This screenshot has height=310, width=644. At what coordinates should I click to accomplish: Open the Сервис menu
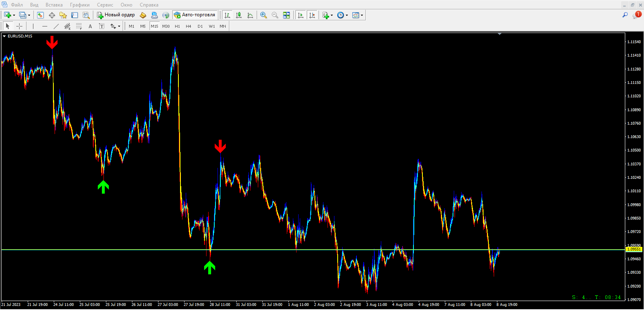[105, 5]
